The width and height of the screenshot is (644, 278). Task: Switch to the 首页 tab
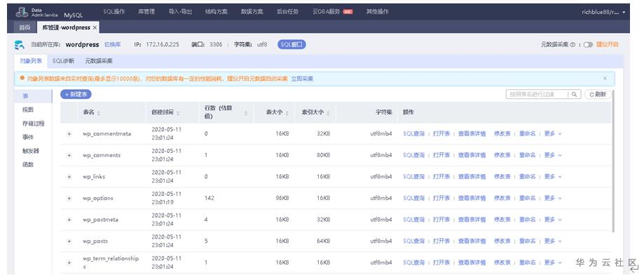[25, 27]
